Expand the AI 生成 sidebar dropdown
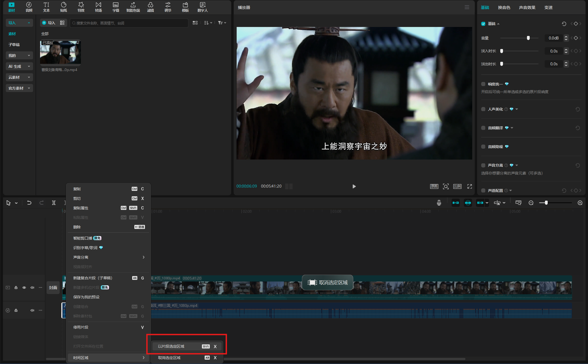588x364 pixels. pyautogui.click(x=19, y=66)
